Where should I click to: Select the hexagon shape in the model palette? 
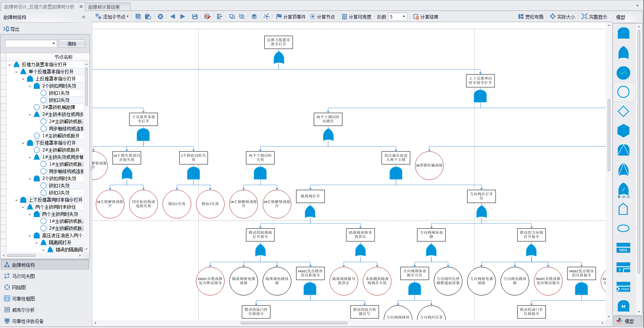coord(623,131)
